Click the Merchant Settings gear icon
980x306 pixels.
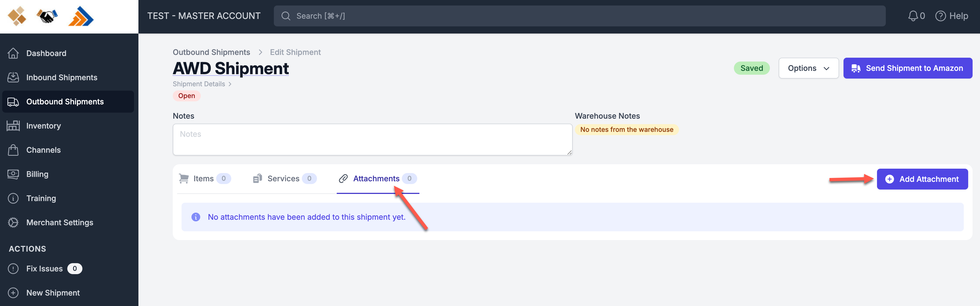tap(13, 222)
